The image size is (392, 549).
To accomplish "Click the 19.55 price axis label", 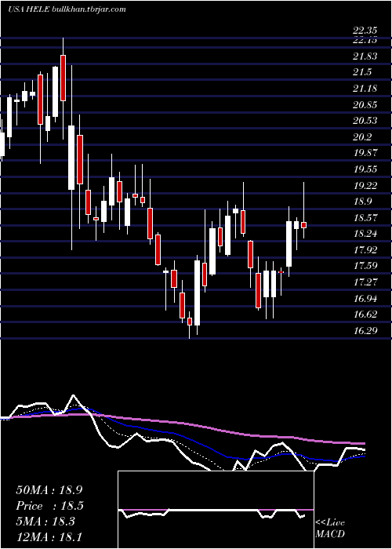I will tap(365, 169).
